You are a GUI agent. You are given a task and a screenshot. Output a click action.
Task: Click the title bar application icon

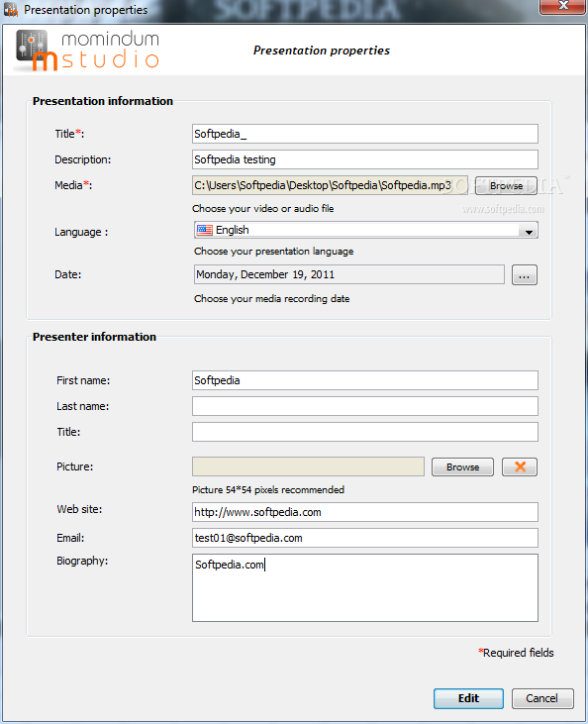click(11, 10)
